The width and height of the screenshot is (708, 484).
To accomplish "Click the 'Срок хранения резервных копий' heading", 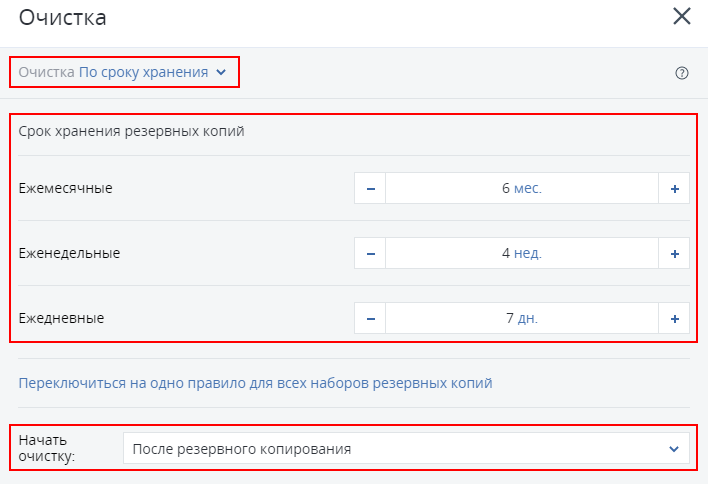I will 131,131.
